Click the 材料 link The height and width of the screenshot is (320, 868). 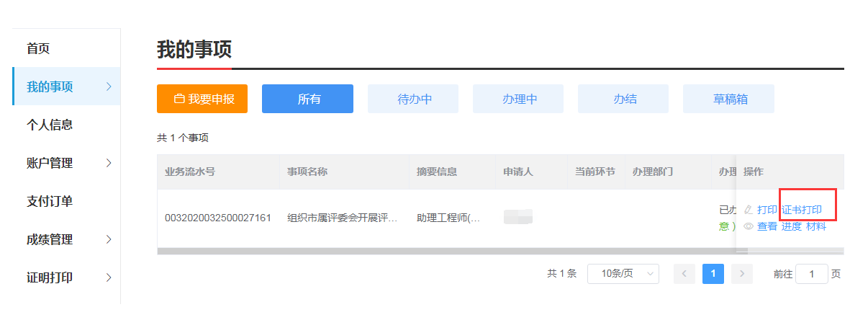pyautogui.click(x=816, y=226)
